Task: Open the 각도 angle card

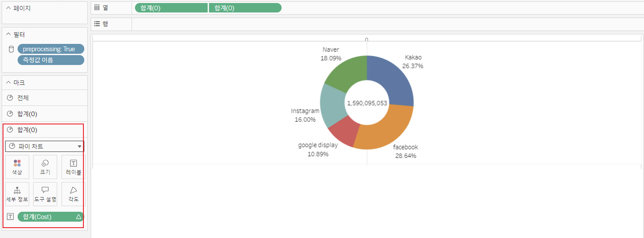Action: point(73,194)
